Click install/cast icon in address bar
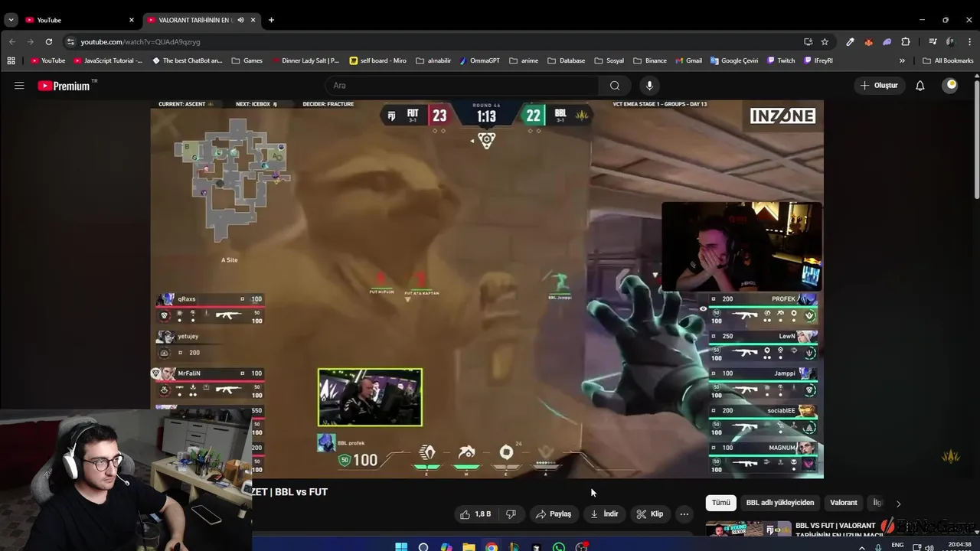The image size is (980, 551). [x=808, y=41]
